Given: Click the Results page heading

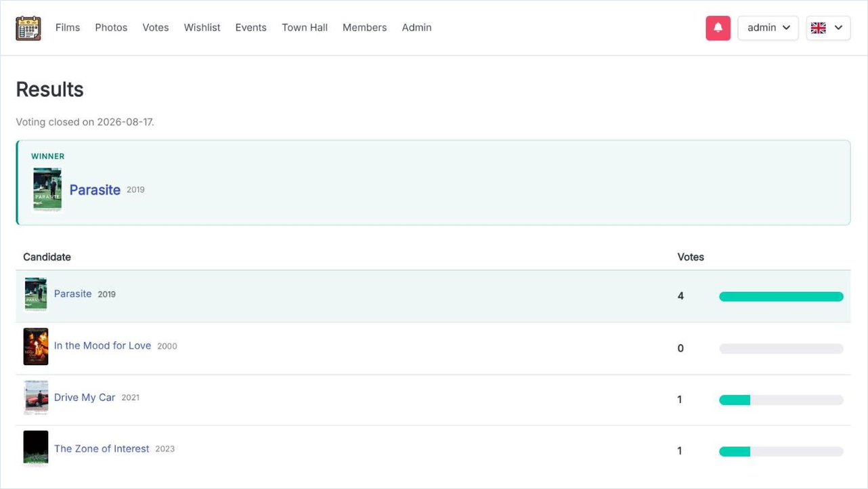Looking at the screenshot, I should pos(49,89).
